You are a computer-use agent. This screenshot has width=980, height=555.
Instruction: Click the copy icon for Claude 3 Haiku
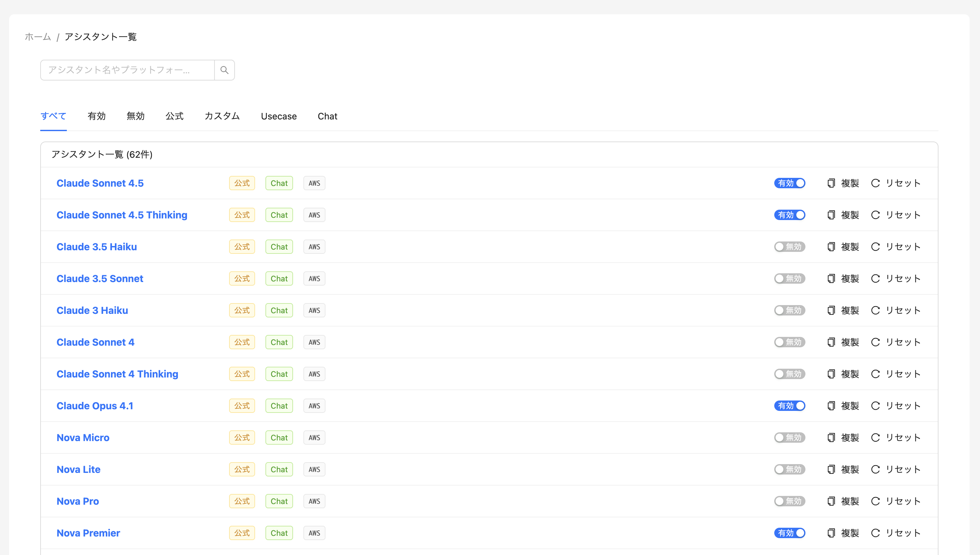[832, 310]
